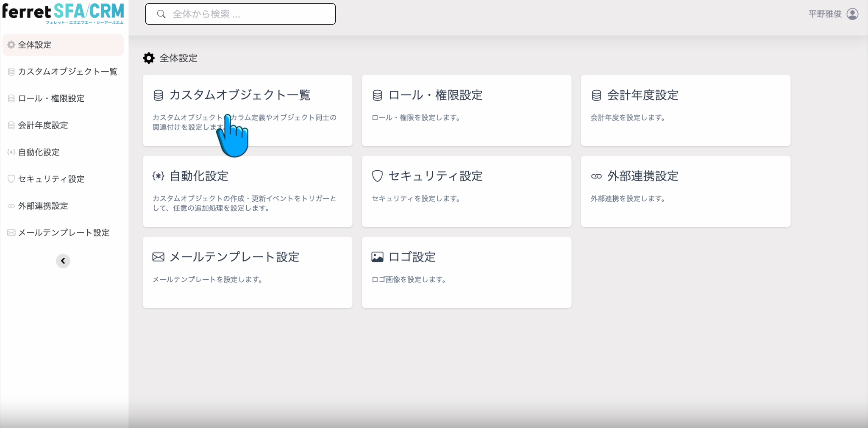
Task: Click ロール・権限を設定します description
Action: click(x=416, y=117)
